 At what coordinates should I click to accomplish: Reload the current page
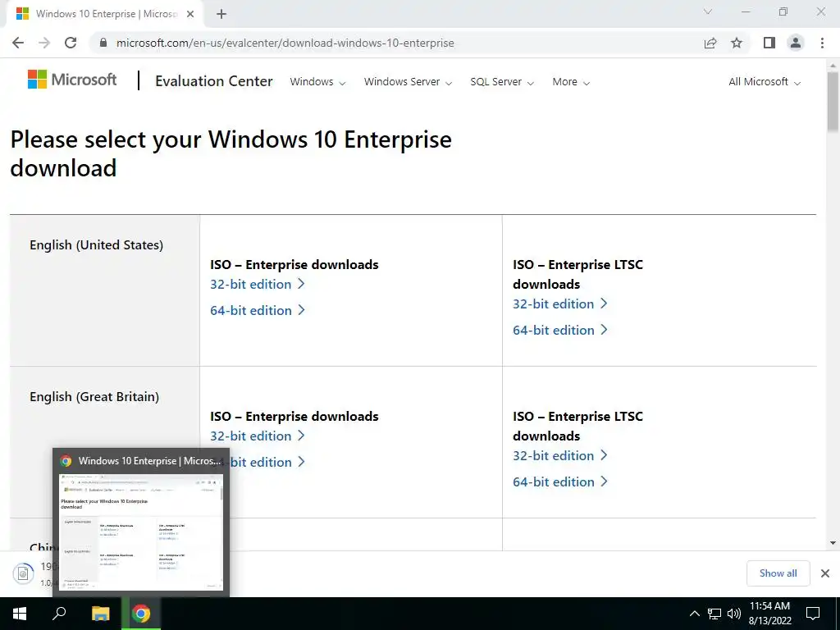click(71, 43)
